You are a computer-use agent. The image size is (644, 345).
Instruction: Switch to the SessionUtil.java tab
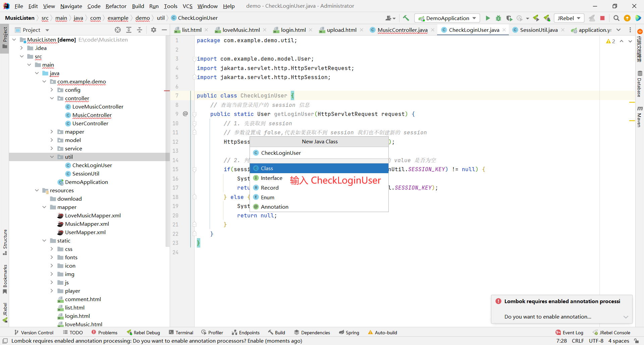coord(538,30)
